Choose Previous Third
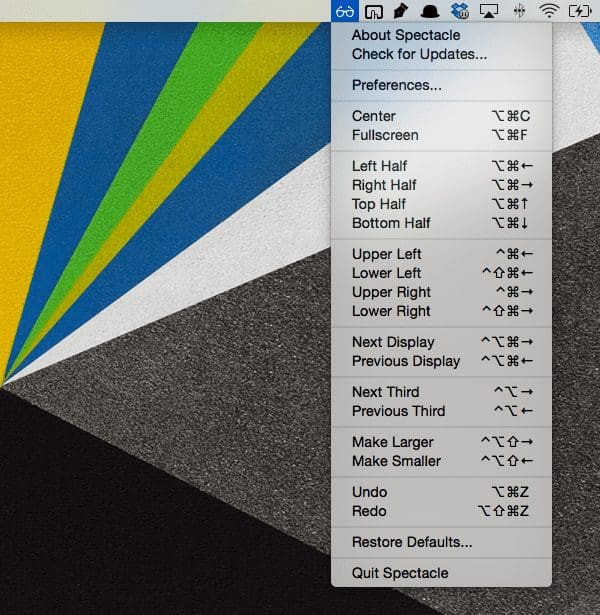This screenshot has width=600, height=615. point(441,411)
